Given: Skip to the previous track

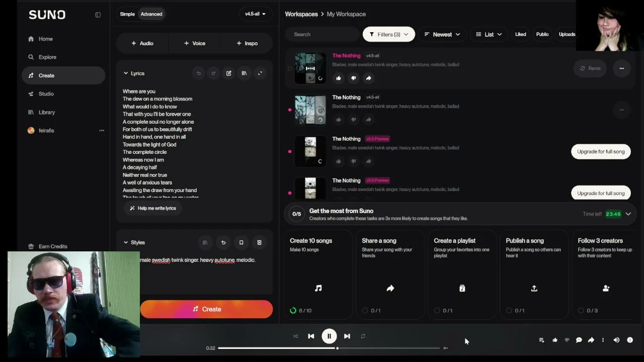Looking at the screenshot, I should click(311, 336).
